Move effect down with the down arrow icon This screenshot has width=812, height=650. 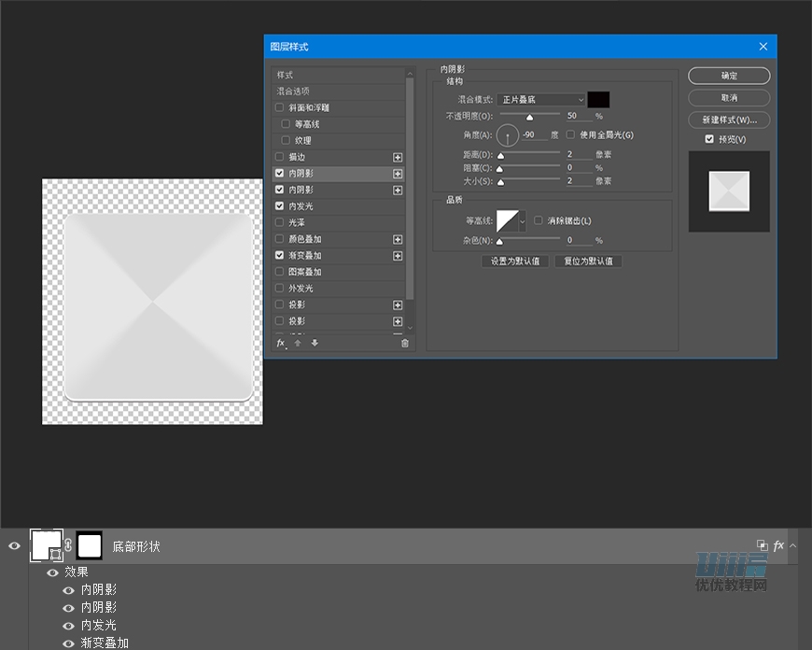315,343
